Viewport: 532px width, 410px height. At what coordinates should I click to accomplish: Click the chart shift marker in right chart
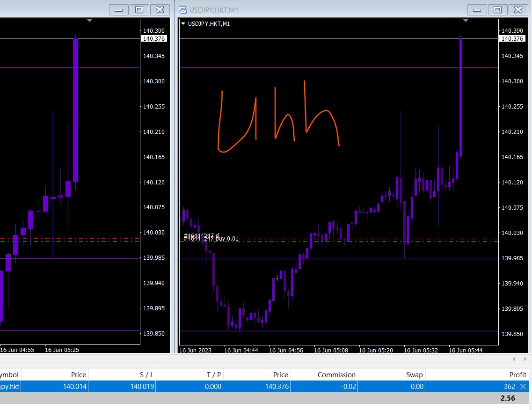pyautogui.click(x=466, y=21)
